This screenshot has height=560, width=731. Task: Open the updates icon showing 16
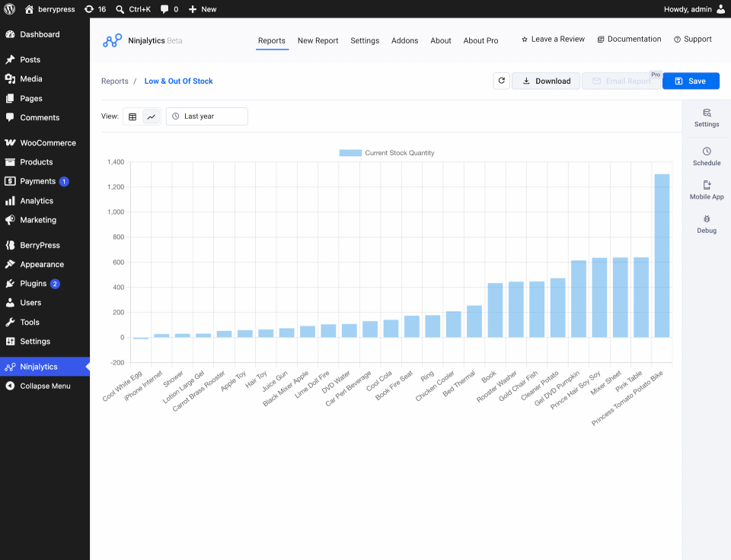click(88, 9)
